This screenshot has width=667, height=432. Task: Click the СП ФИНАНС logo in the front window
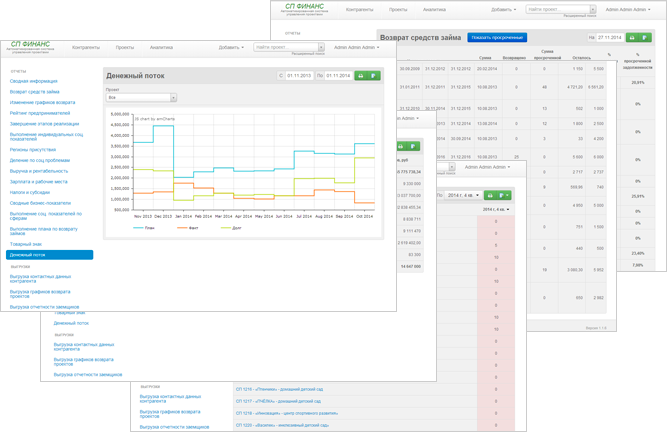[30, 46]
